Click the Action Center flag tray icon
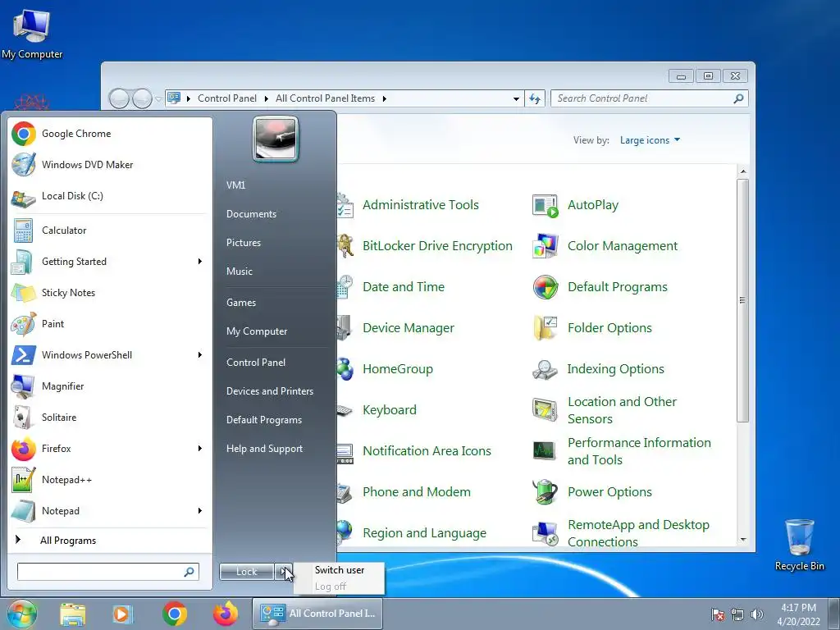The image size is (840, 630). [x=718, y=614]
